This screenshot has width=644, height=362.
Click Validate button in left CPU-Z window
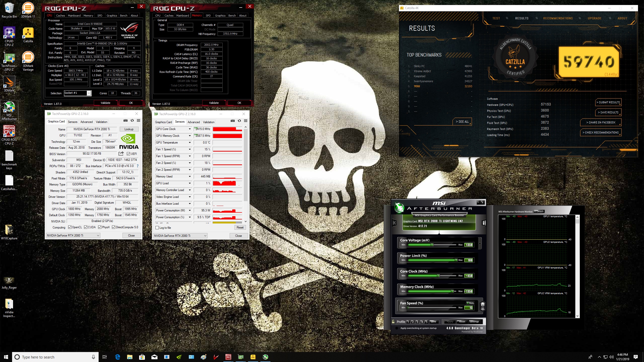click(x=105, y=103)
